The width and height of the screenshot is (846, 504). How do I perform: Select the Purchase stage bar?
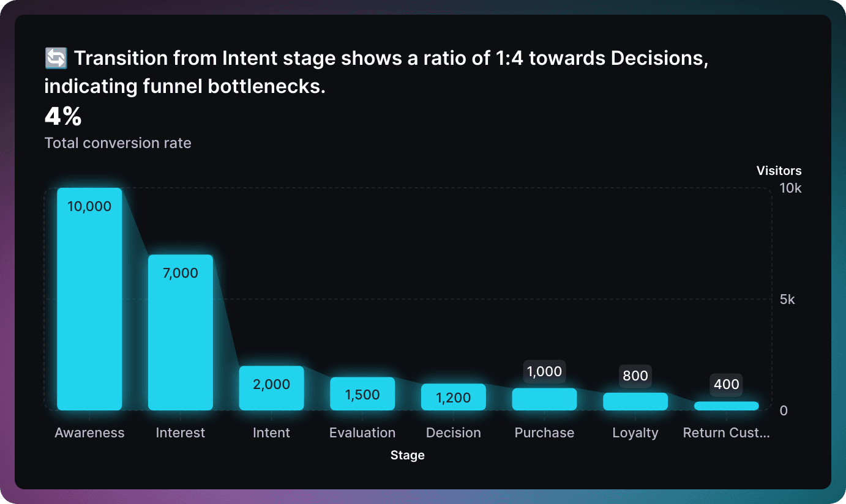(544, 399)
